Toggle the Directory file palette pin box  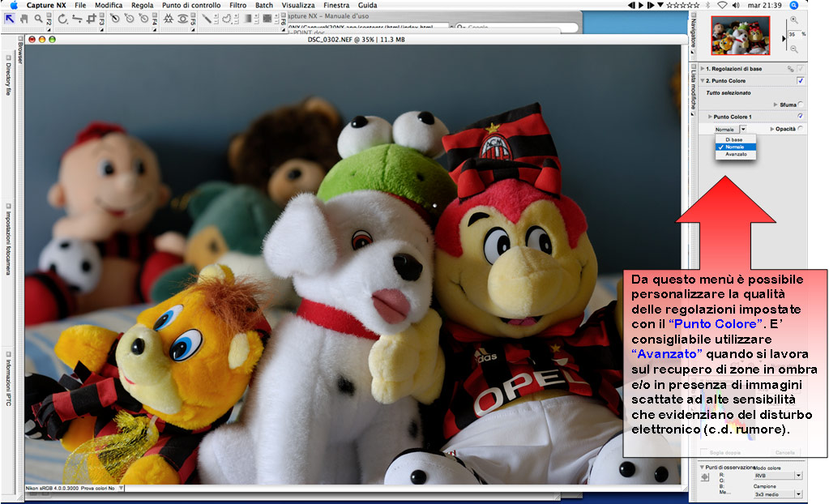(8, 58)
